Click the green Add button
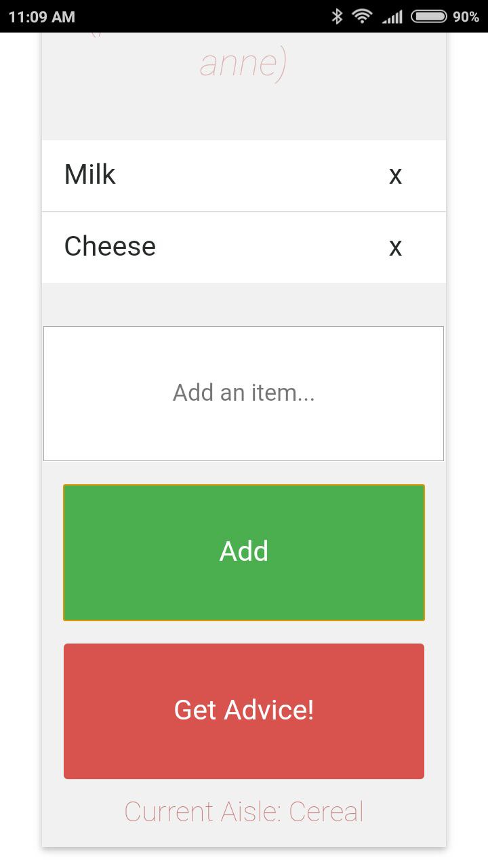 click(244, 552)
